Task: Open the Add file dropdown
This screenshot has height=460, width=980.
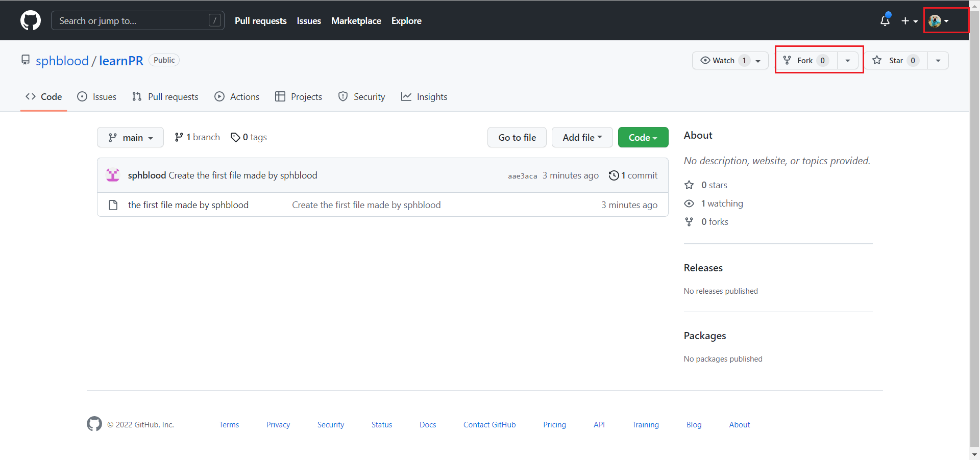Action: point(582,137)
